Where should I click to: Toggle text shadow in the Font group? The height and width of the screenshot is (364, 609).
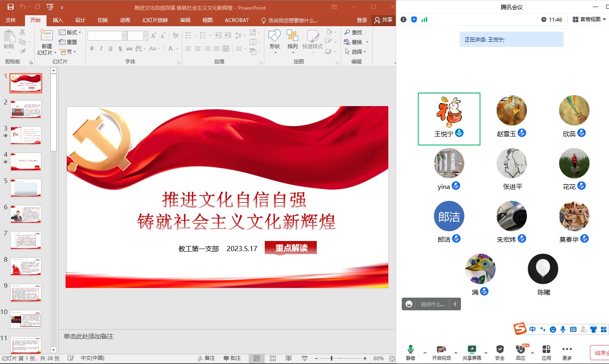(120, 49)
